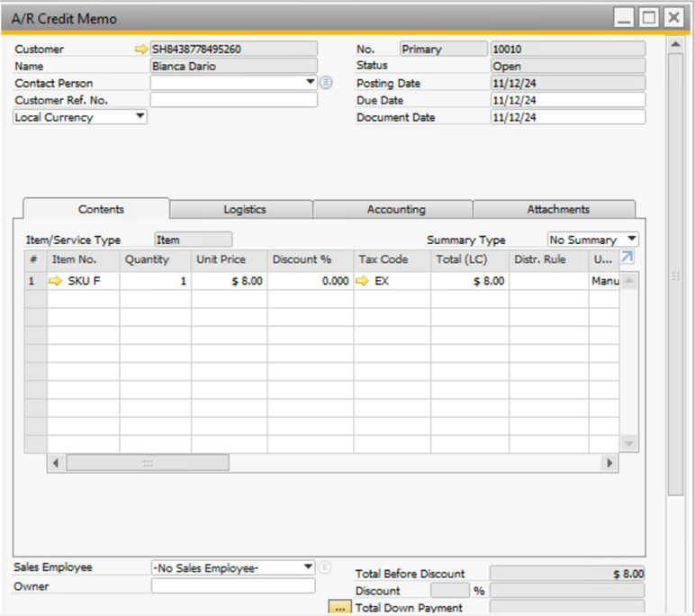Screen dimensions: 695x616
Task: Click table vertical scroll up arrow
Action: [x=629, y=281]
